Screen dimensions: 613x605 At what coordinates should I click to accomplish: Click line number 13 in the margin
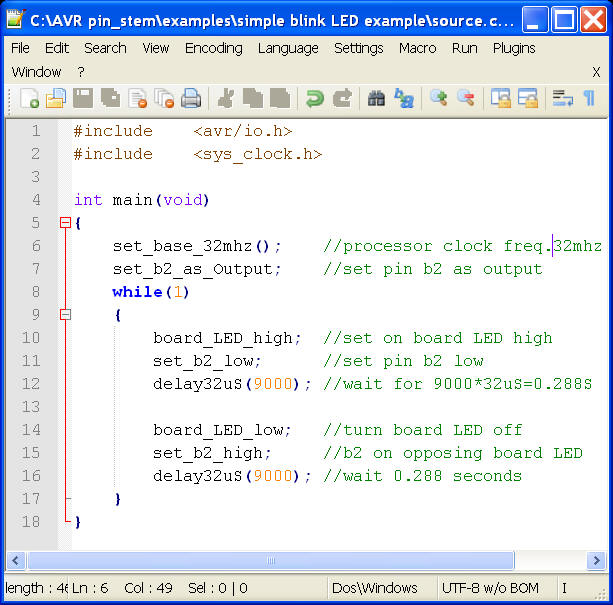click(31, 407)
